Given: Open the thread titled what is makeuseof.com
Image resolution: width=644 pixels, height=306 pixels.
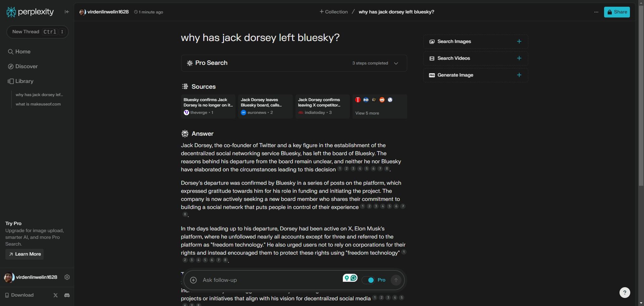Looking at the screenshot, I should pyautogui.click(x=38, y=104).
